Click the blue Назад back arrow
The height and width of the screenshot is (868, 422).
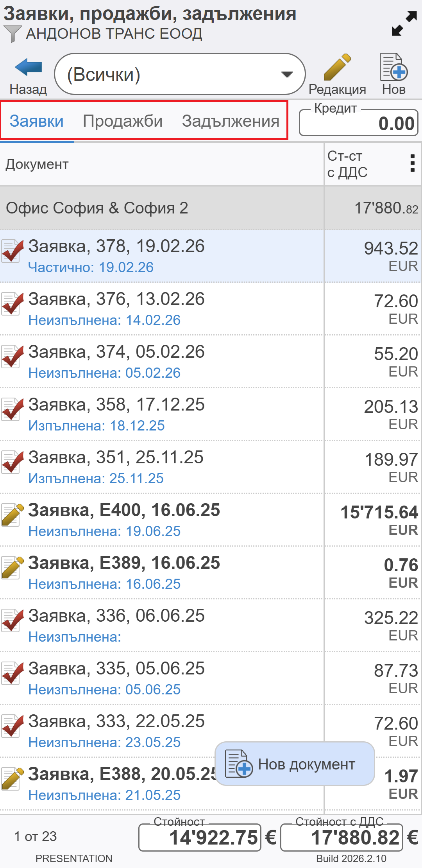28,68
